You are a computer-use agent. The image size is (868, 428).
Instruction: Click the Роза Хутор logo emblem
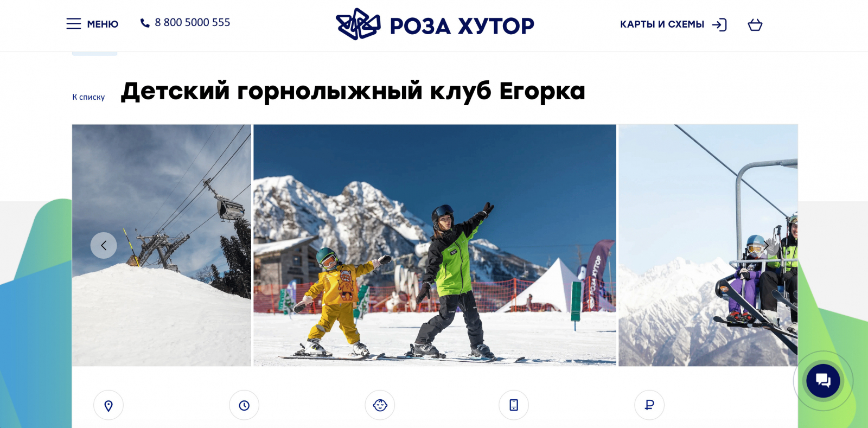358,24
